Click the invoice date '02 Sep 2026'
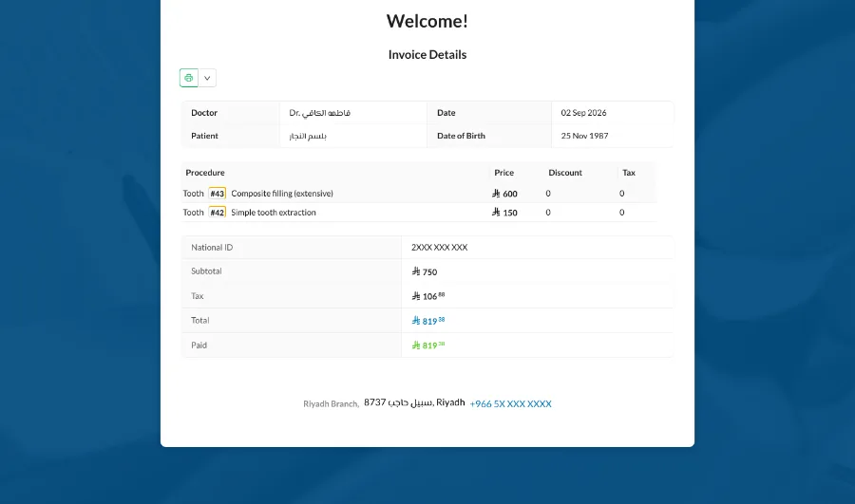Viewport: 855px width, 504px height. point(583,113)
